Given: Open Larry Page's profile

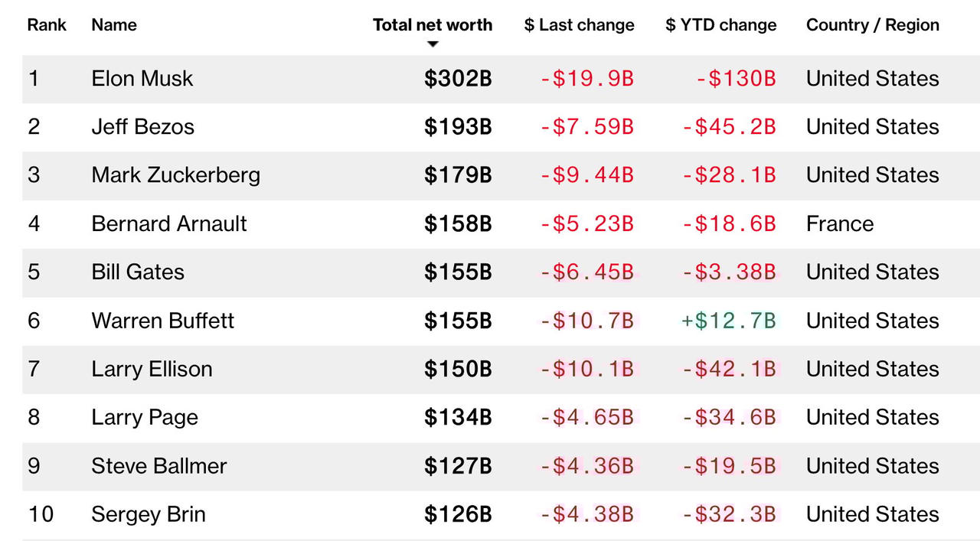Looking at the screenshot, I should [x=145, y=418].
